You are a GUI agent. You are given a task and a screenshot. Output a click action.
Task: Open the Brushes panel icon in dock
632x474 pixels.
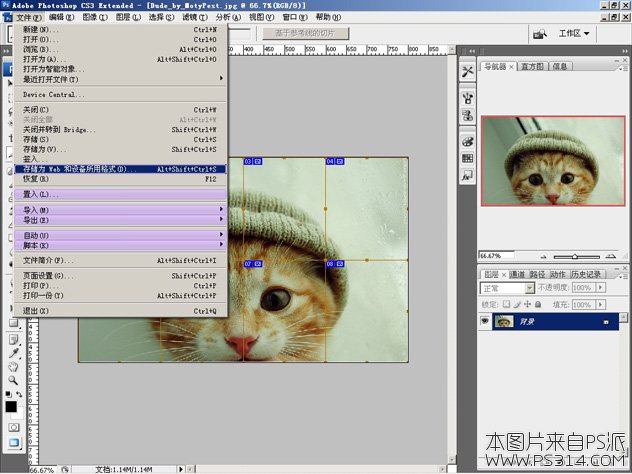point(467,97)
